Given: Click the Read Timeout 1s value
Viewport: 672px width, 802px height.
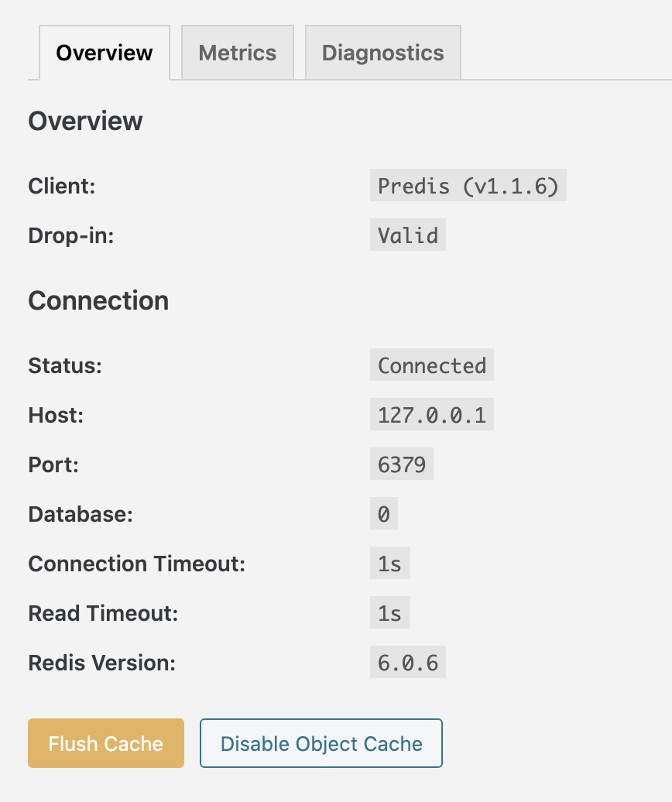Looking at the screenshot, I should [x=389, y=613].
